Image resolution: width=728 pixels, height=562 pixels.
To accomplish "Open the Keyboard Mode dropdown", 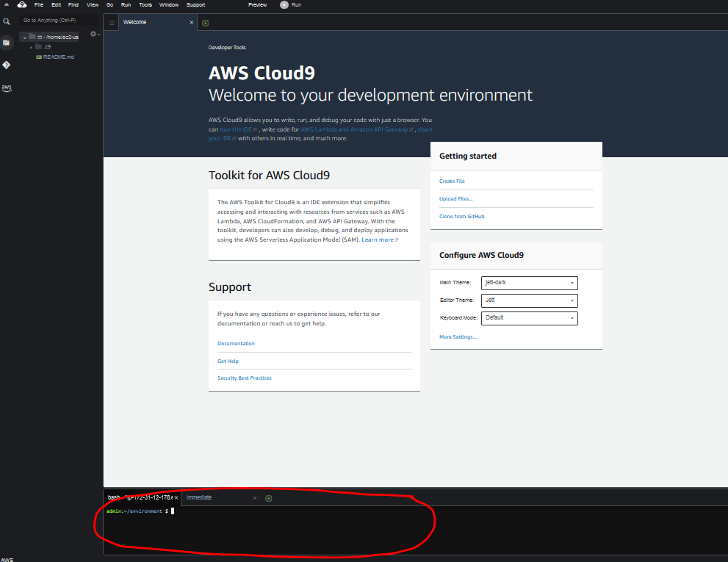I will (529, 318).
